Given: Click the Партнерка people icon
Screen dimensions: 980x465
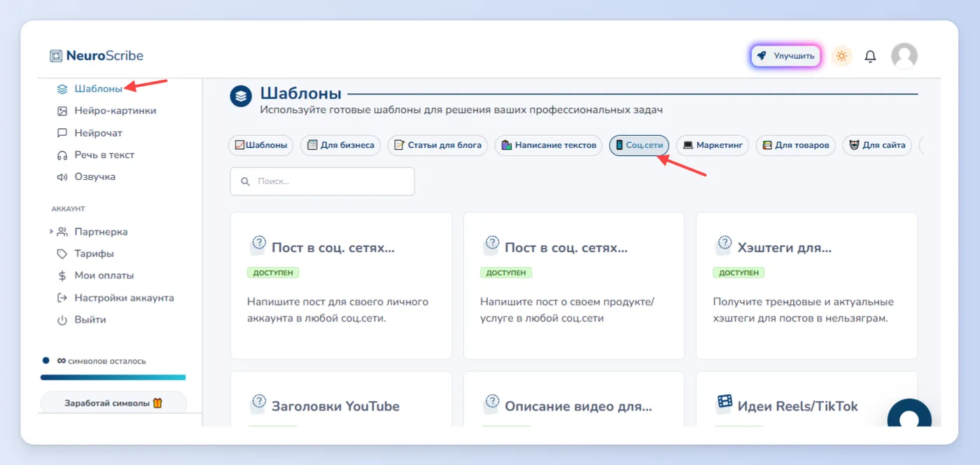Looking at the screenshot, I should tap(62, 232).
